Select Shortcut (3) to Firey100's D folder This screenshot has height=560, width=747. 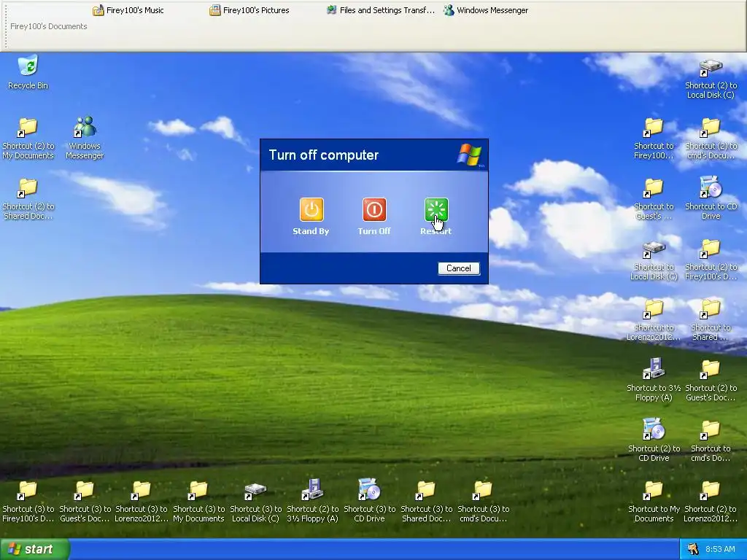point(28,501)
